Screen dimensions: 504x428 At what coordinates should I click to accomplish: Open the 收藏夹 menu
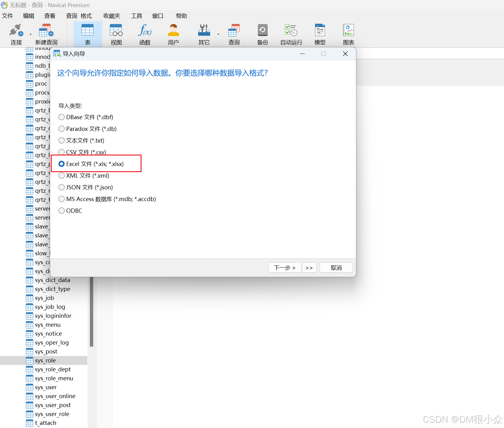pyautogui.click(x=112, y=16)
